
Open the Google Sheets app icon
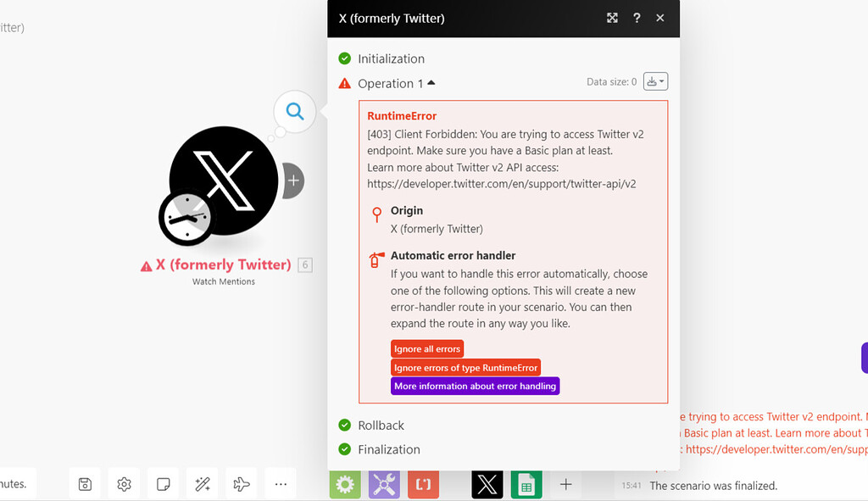(526, 484)
